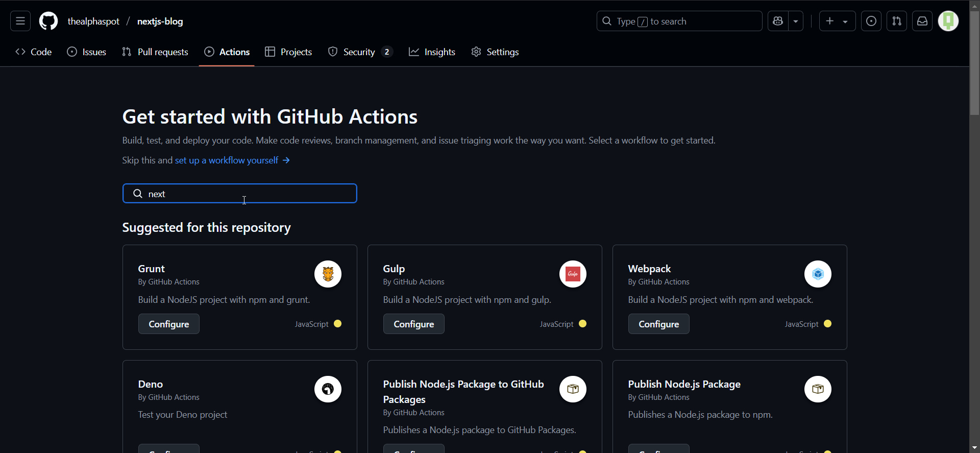The image size is (980, 453).
Task: Click the 'Publish Node.js Package' card title
Action: tap(684, 384)
